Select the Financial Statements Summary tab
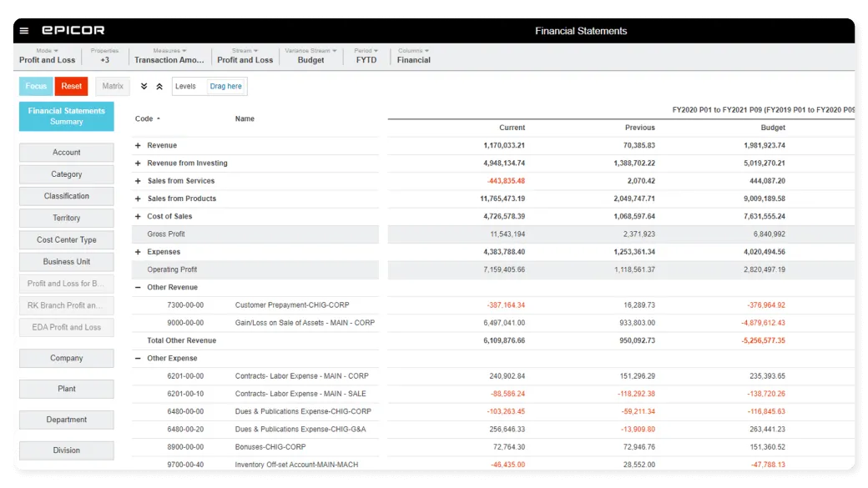 (67, 116)
